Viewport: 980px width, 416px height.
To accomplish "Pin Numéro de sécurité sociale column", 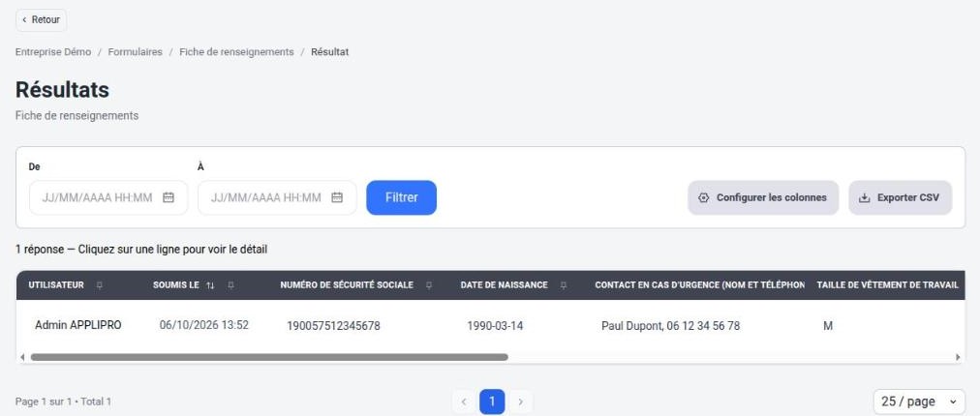I will (429, 284).
